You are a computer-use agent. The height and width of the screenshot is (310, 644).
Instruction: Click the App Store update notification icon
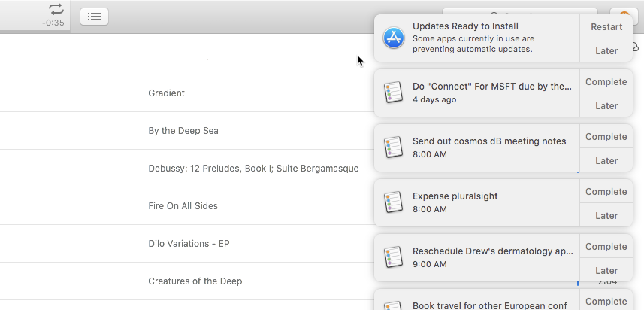click(394, 38)
